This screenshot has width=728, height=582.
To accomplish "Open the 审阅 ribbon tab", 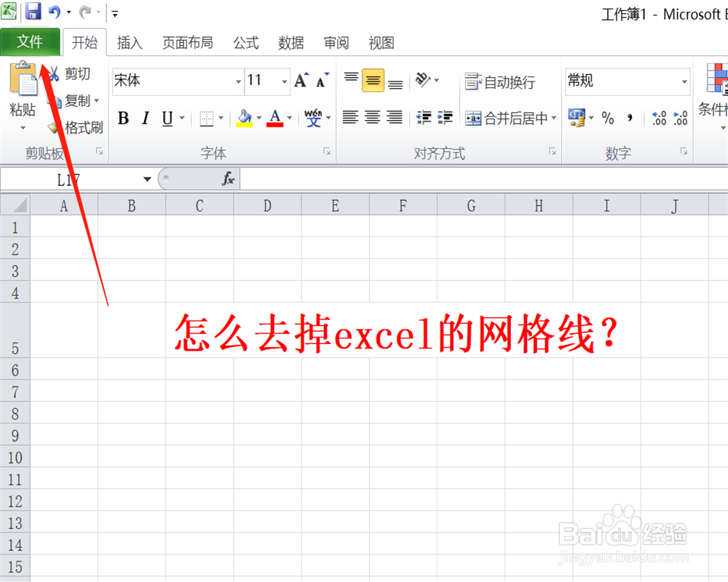I will tap(336, 43).
